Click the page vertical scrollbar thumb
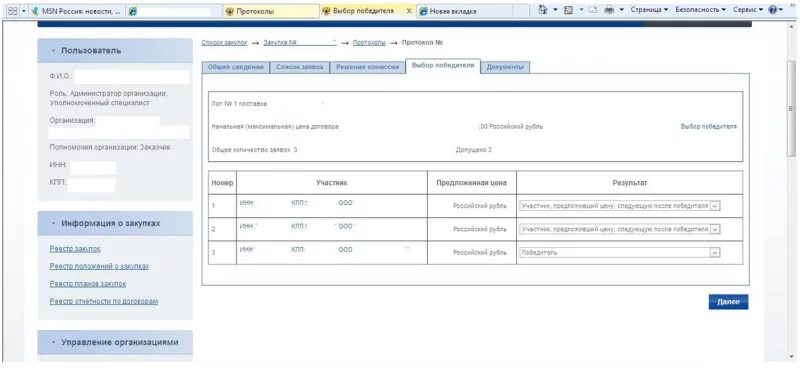This screenshot has width=800, height=368. tap(791, 110)
